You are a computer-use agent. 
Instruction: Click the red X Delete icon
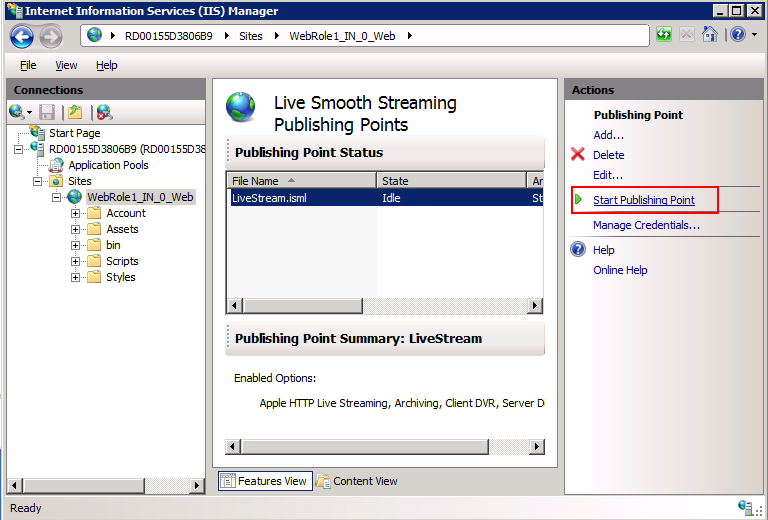578,154
